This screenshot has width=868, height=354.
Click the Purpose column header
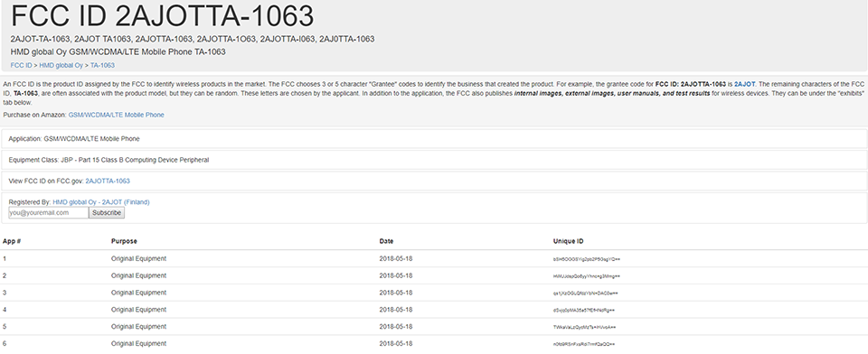124,241
